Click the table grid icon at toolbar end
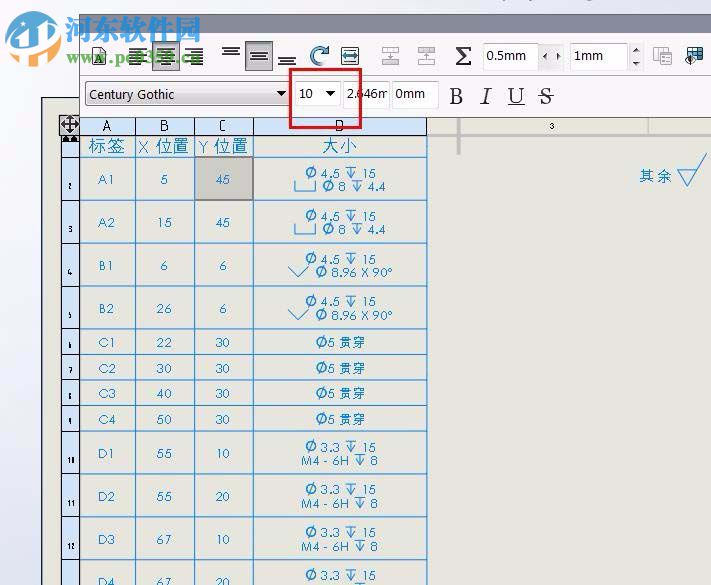 click(694, 56)
